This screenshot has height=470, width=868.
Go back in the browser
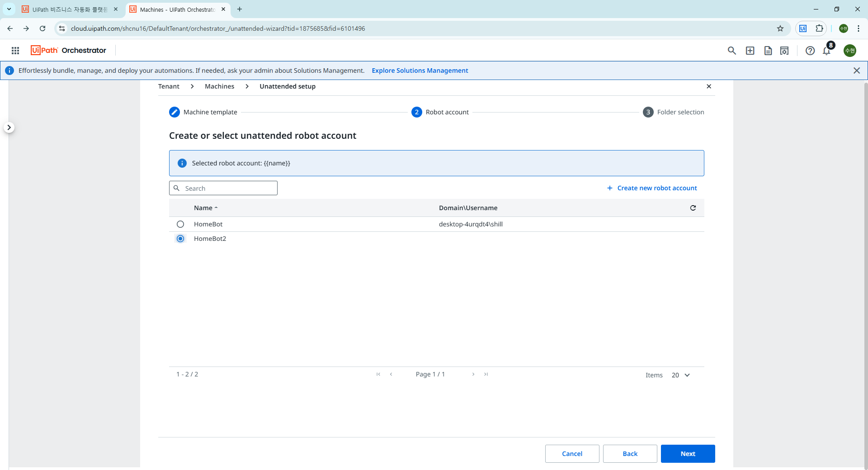(x=10, y=28)
